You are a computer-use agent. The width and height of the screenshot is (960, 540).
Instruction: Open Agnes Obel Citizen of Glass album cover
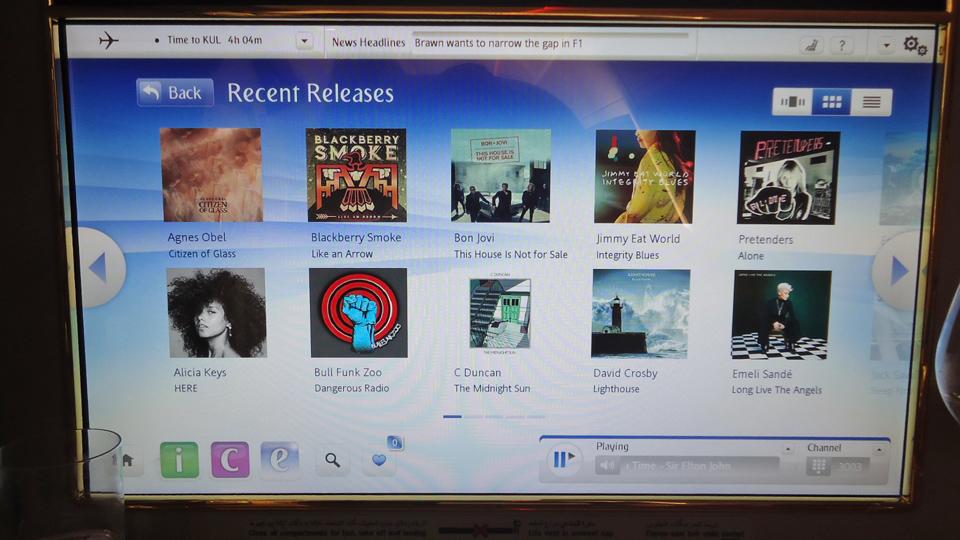point(211,175)
